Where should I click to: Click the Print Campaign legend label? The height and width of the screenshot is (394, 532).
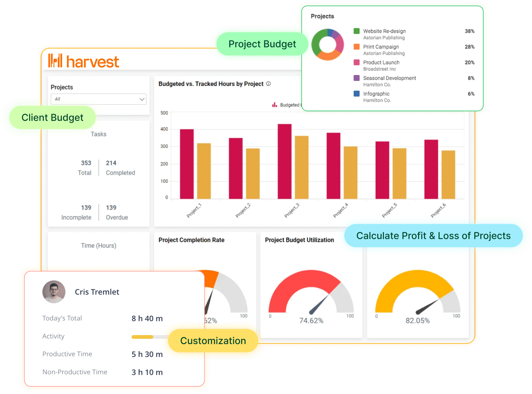[x=381, y=47]
